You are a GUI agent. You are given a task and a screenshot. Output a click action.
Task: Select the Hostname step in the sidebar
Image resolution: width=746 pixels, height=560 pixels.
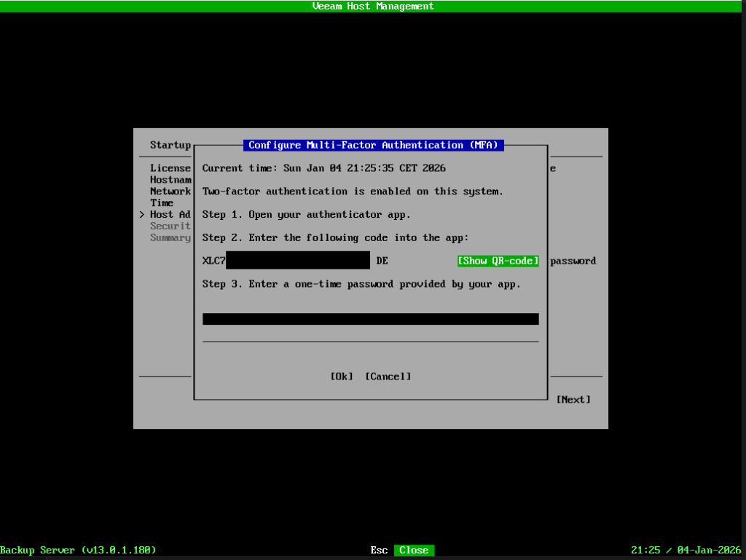[x=170, y=180]
